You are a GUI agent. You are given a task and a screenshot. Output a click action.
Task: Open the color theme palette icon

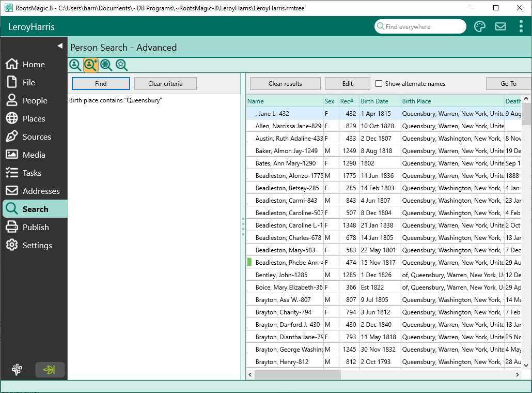[480, 27]
